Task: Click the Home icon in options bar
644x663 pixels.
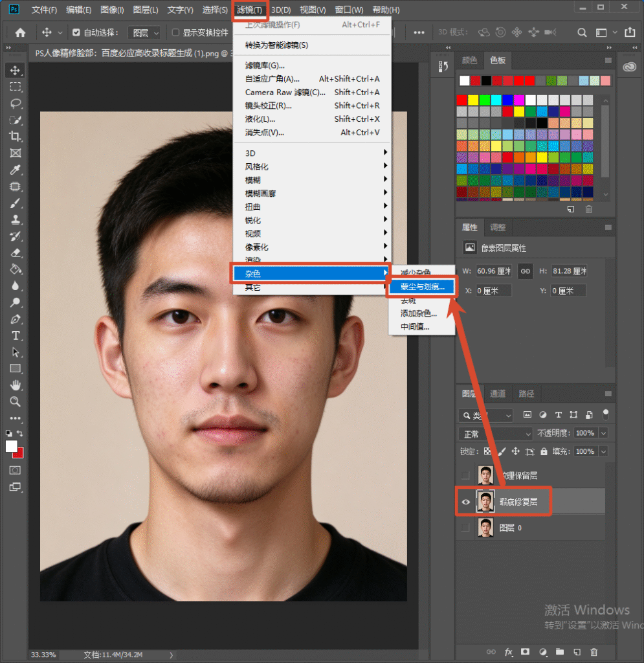Action: pos(20,32)
